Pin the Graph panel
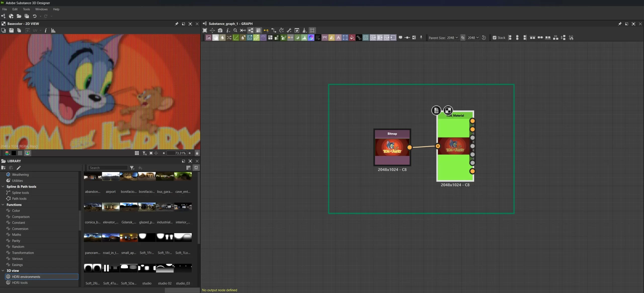This screenshot has width=644, height=293. (620, 24)
